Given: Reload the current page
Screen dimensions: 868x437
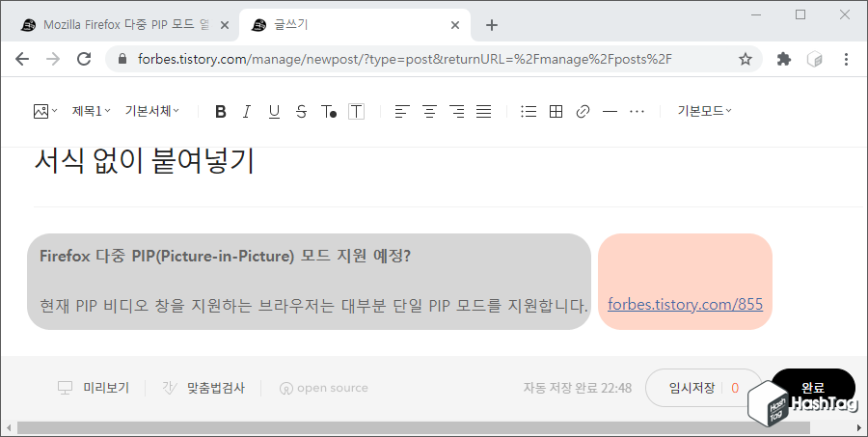Looking at the screenshot, I should tap(84, 59).
